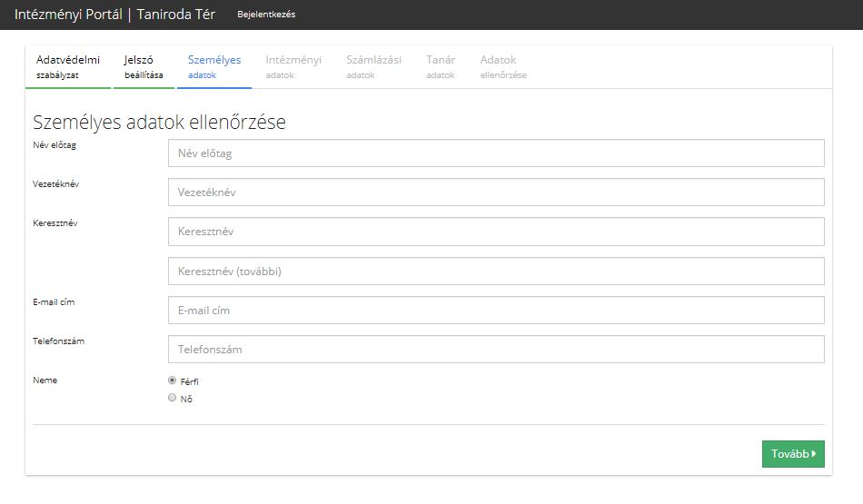Image resolution: width=863 pixels, height=504 pixels.
Task: Select the Férfi radio button
Action: [173, 380]
